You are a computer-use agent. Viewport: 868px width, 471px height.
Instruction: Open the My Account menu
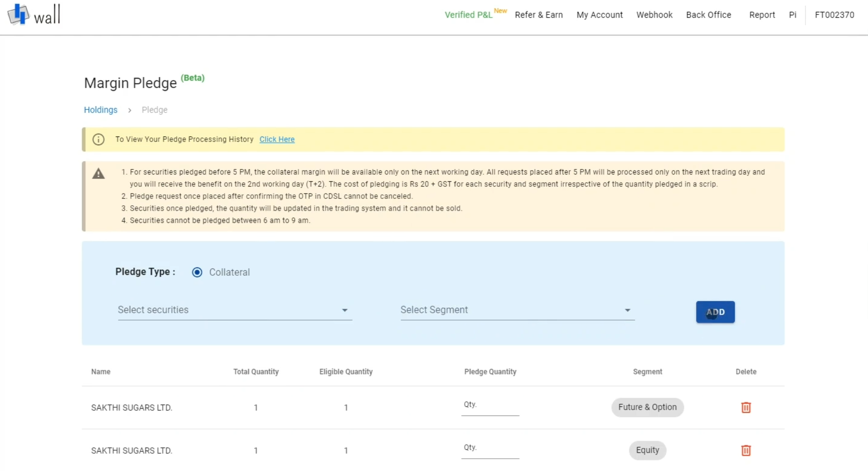click(599, 14)
